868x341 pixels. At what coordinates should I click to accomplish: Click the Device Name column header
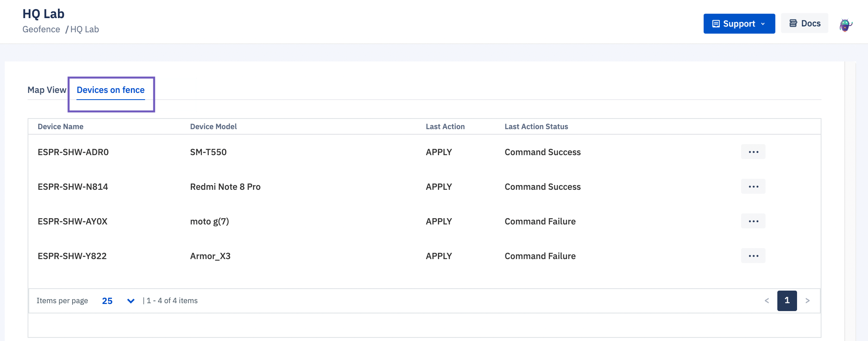pyautogui.click(x=60, y=126)
